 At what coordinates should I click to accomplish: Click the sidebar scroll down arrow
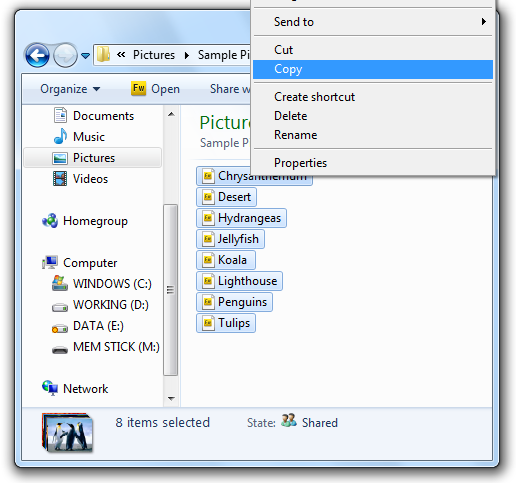(171, 398)
